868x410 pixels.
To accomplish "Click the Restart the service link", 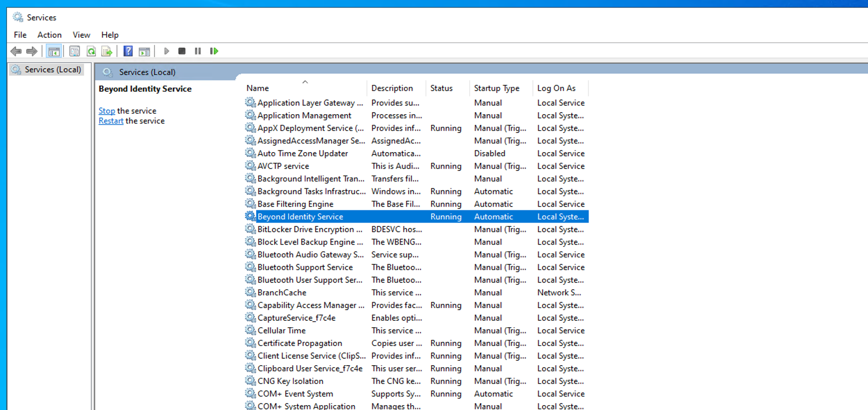I will pos(111,121).
